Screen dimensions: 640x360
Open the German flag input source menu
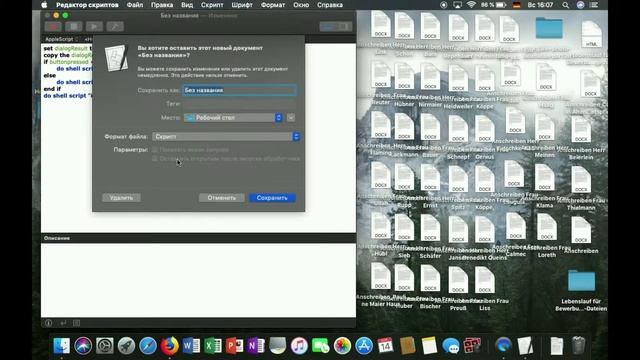[516, 5]
